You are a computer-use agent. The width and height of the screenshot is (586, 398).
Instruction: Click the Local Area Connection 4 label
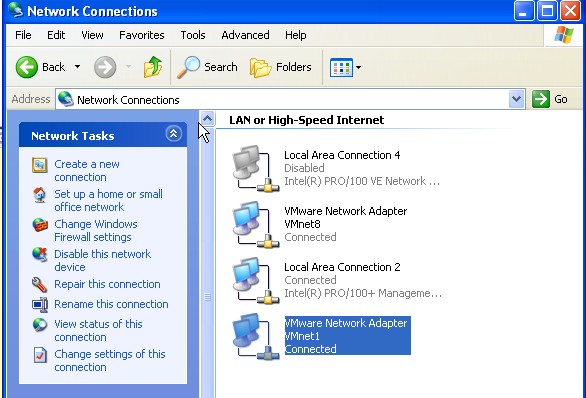pyautogui.click(x=342, y=155)
